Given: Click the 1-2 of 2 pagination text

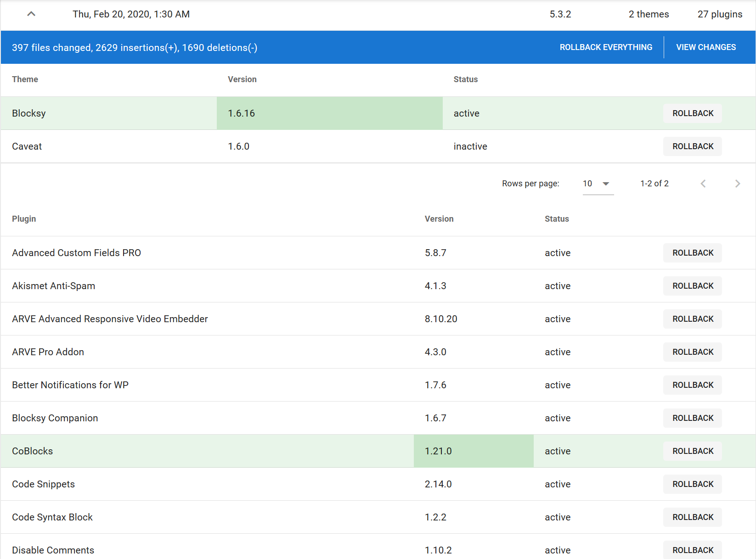Looking at the screenshot, I should [x=654, y=184].
